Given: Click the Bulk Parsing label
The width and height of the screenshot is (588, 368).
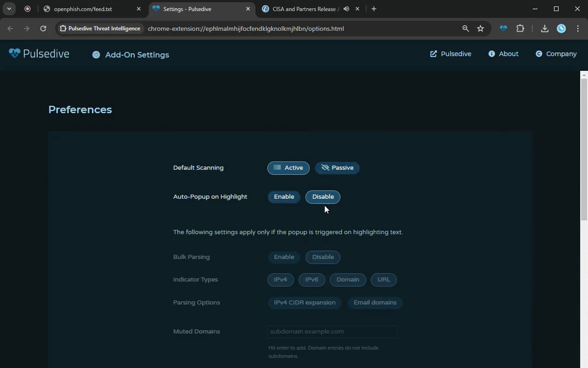Looking at the screenshot, I should pyautogui.click(x=192, y=257).
